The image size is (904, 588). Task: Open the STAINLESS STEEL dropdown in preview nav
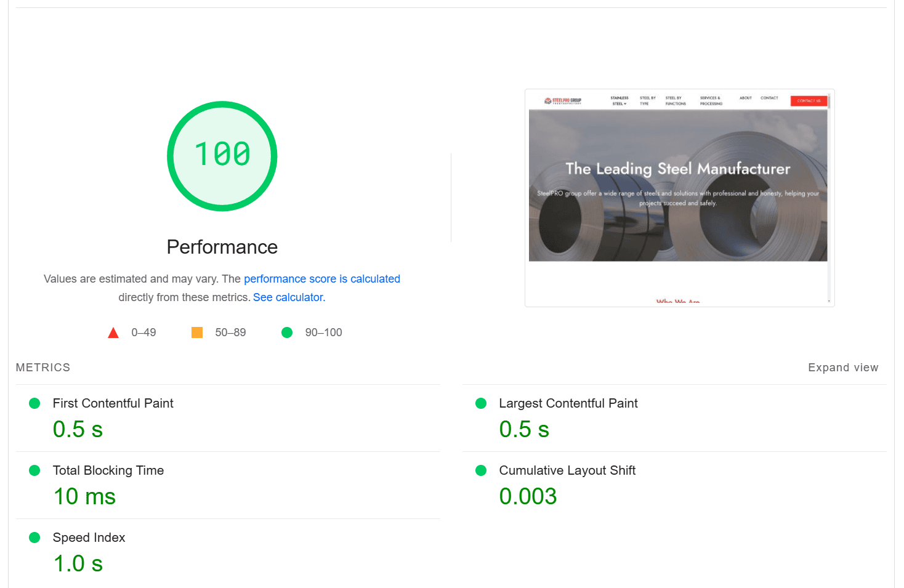click(x=619, y=99)
